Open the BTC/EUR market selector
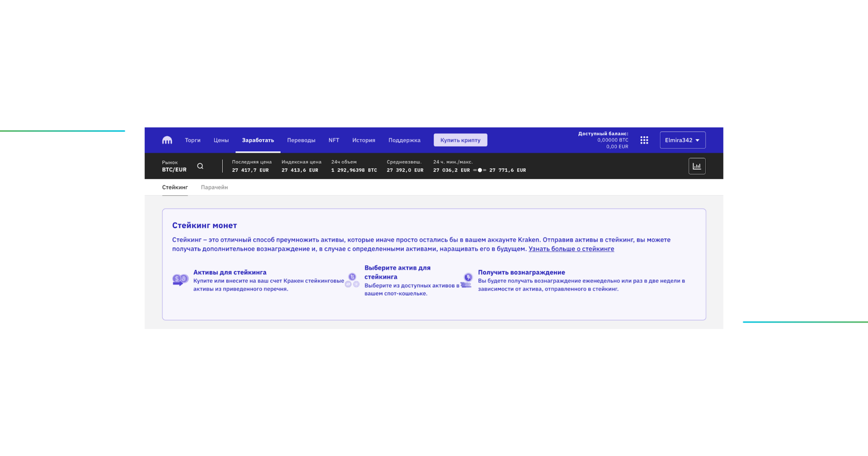 click(174, 170)
